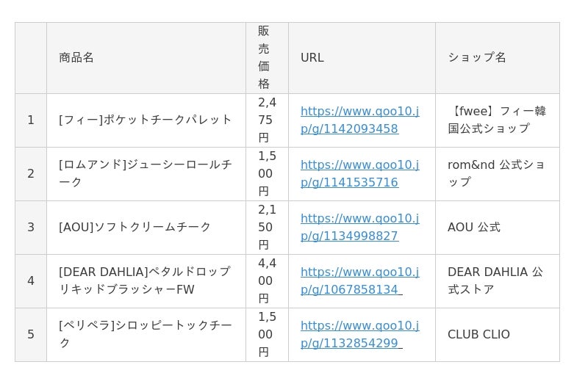Open the qoo10 link ending 1132854299

pyautogui.click(x=359, y=334)
